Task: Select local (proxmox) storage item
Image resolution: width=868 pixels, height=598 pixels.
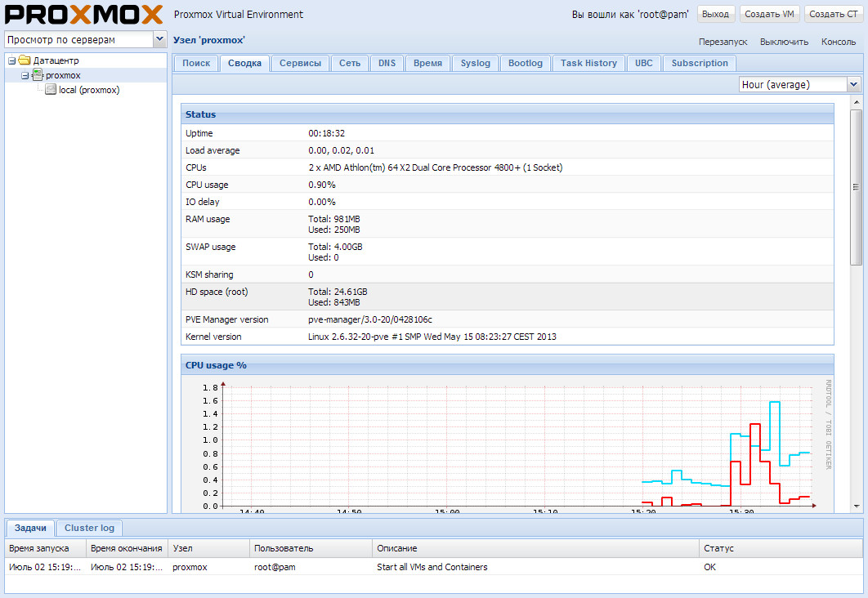Action: (89, 90)
